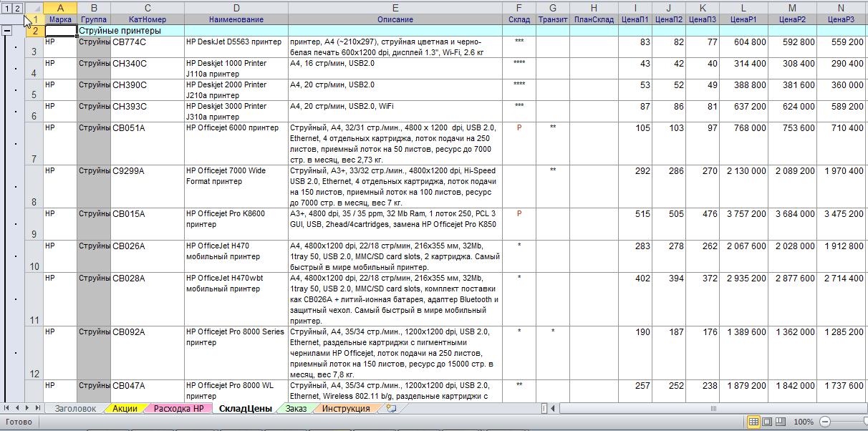The height and width of the screenshot is (431, 868).
Task: Click cell HP Officejet 6000 принтер
Action: tap(236, 144)
